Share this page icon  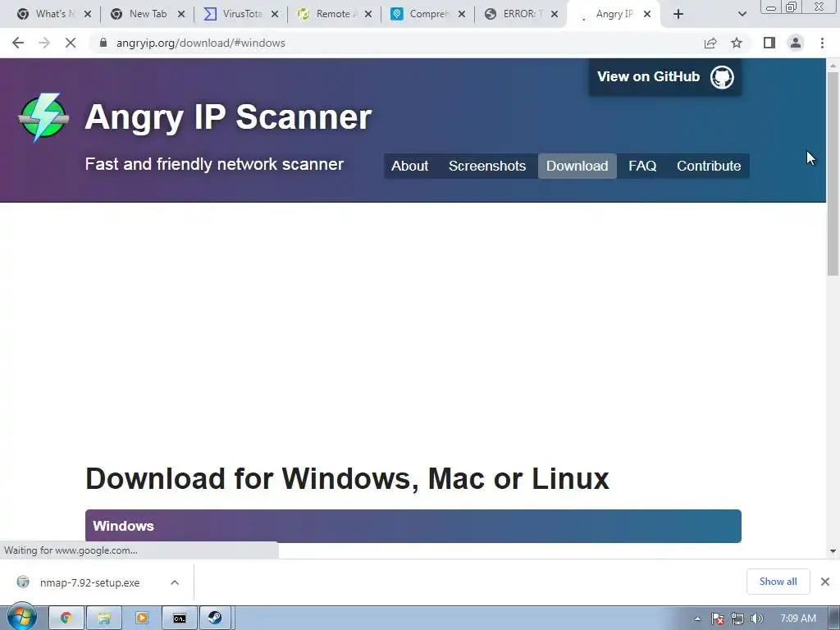tap(710, 43)
